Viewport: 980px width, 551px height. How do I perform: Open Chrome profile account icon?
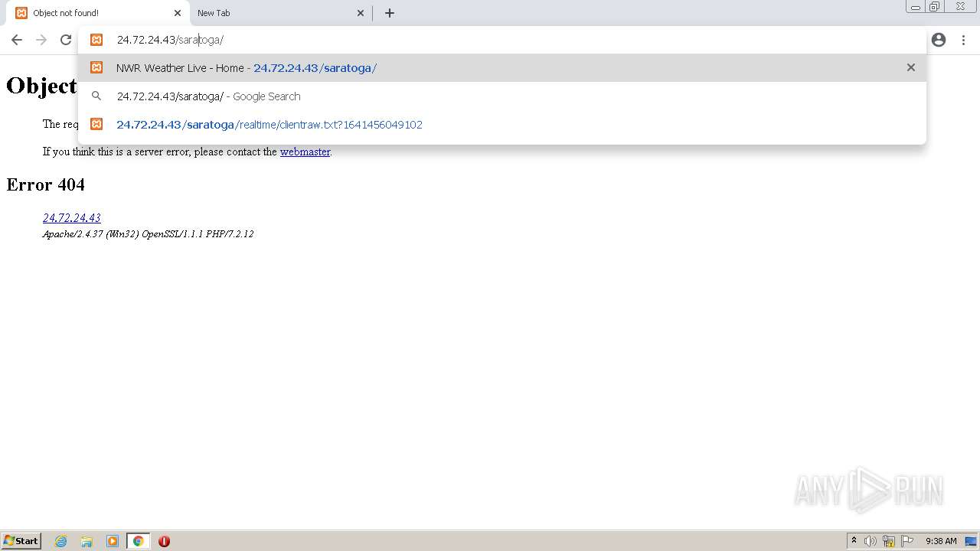(x=939, y=40)
